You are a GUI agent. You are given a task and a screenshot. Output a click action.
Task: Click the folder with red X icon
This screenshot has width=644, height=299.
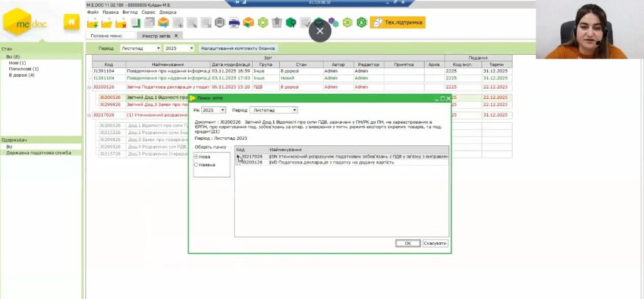121,23
